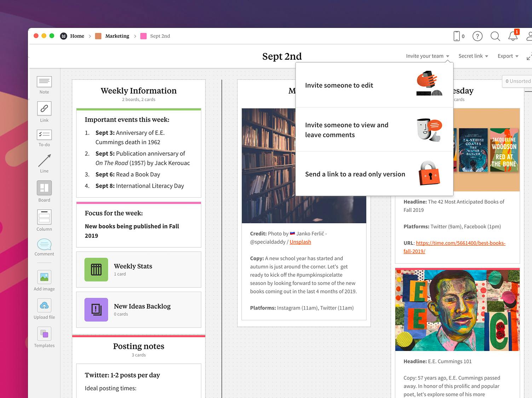Select the To-do tool in sidebar
Viewport: 532px width, 398px height.
click(x=44, y=138)
